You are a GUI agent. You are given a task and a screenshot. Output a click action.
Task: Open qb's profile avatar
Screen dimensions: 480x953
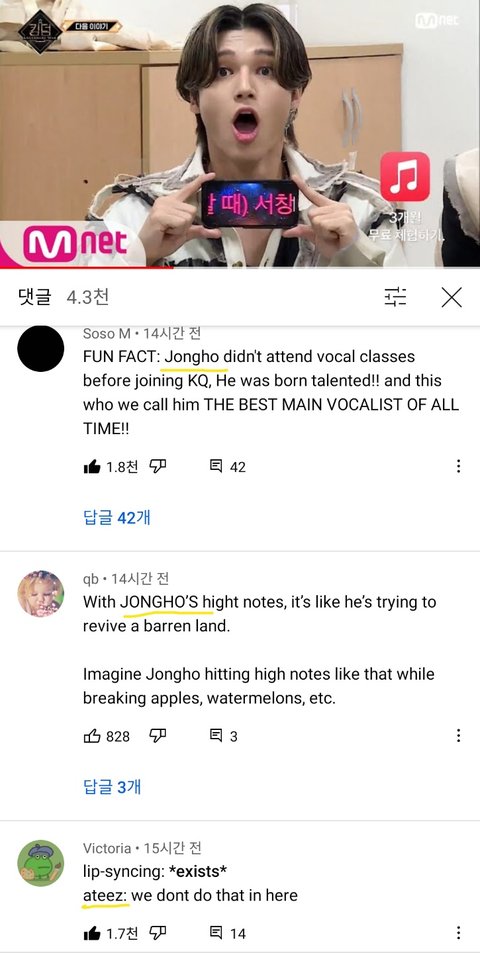click(41, 594)
